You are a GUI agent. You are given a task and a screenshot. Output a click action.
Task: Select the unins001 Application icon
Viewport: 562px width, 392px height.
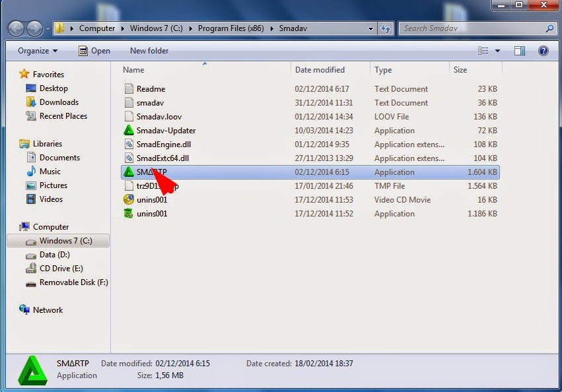(x=129, y=214)
